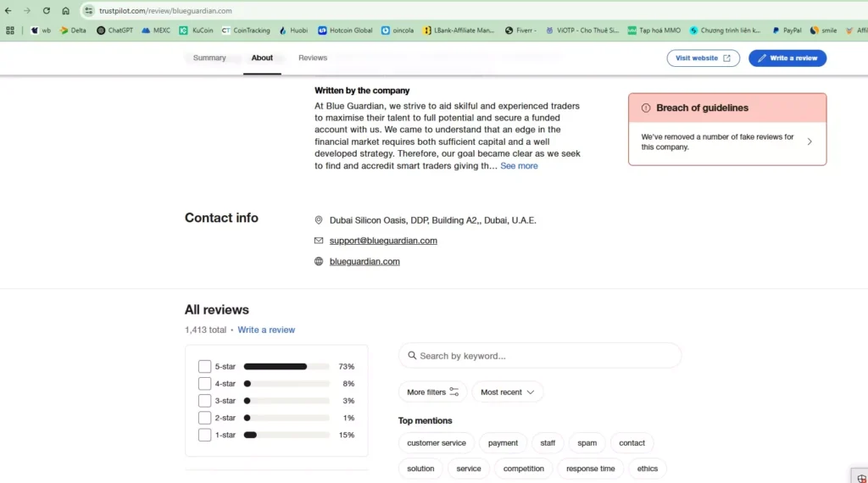Screen dimensions: 868x483
Task: Open the Most recent sort dropdown
Action: click(x=507, y=391)
